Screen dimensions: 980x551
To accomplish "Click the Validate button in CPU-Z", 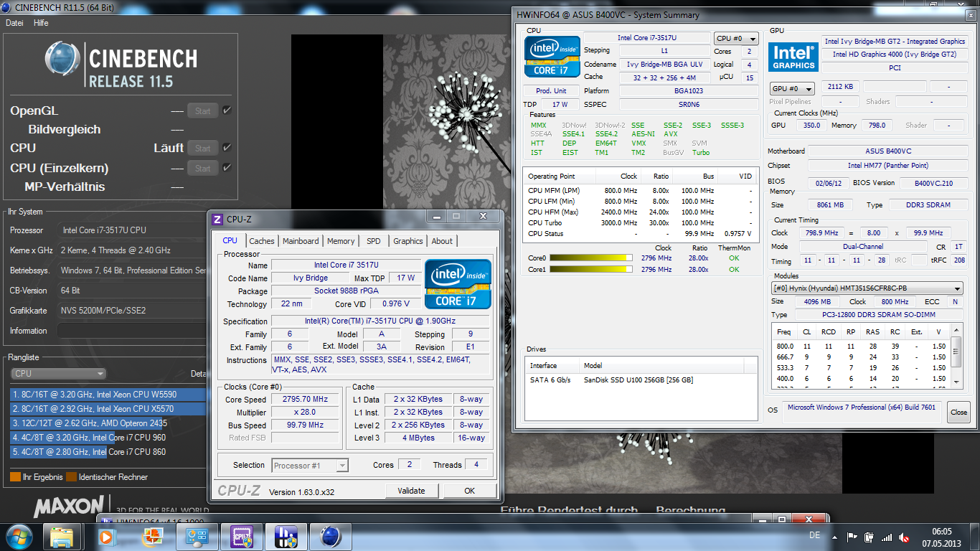I will (411, 491).
